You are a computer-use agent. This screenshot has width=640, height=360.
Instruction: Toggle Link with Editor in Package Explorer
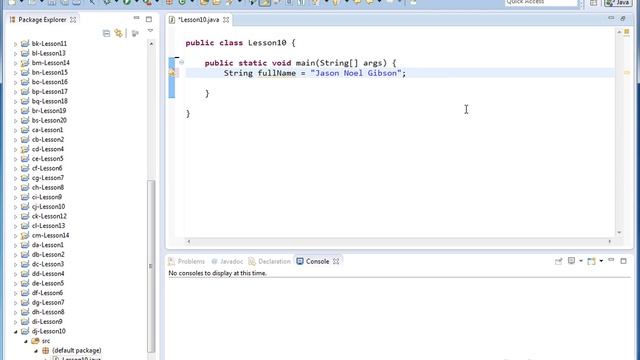pos(118,33)
